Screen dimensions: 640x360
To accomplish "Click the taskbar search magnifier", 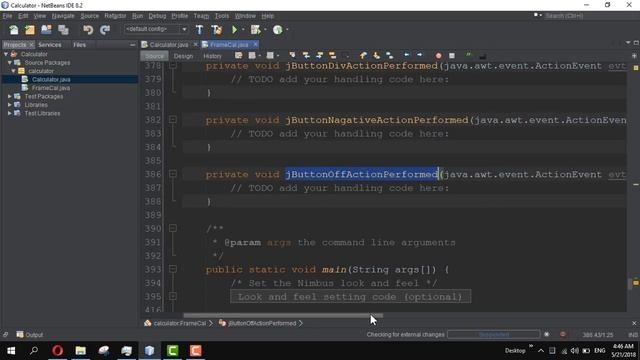I will tap(34, 350).
